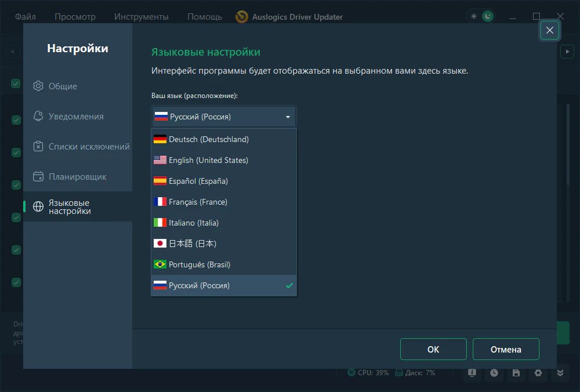Select dark theme moon toggle

pos(488,17)
